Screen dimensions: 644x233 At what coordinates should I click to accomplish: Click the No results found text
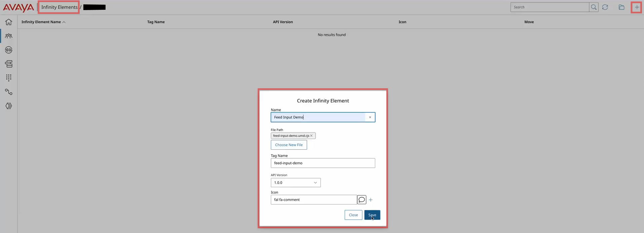[332, 35]
